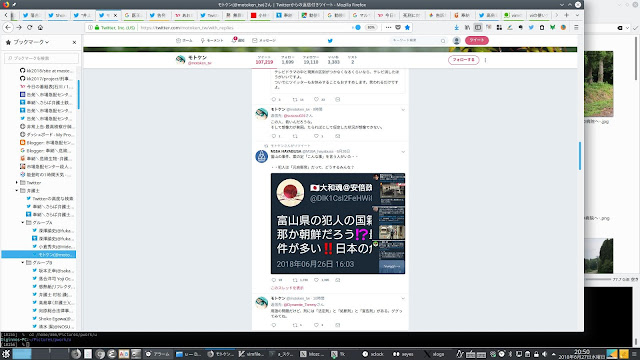The image size is (640, 360).
Task: Switch to the tab with the red square favicon
Action: tap(260, 15)
